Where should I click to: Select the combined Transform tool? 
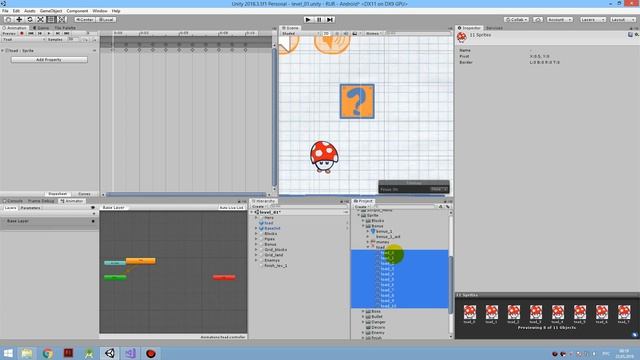pos(62,19)
